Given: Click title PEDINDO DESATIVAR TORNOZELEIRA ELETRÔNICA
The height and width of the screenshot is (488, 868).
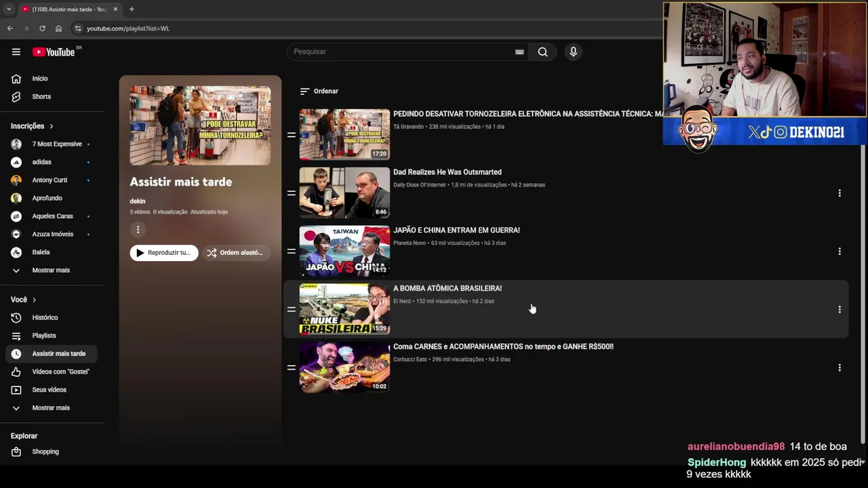Looking at the screenshot, I should [528, 114].
